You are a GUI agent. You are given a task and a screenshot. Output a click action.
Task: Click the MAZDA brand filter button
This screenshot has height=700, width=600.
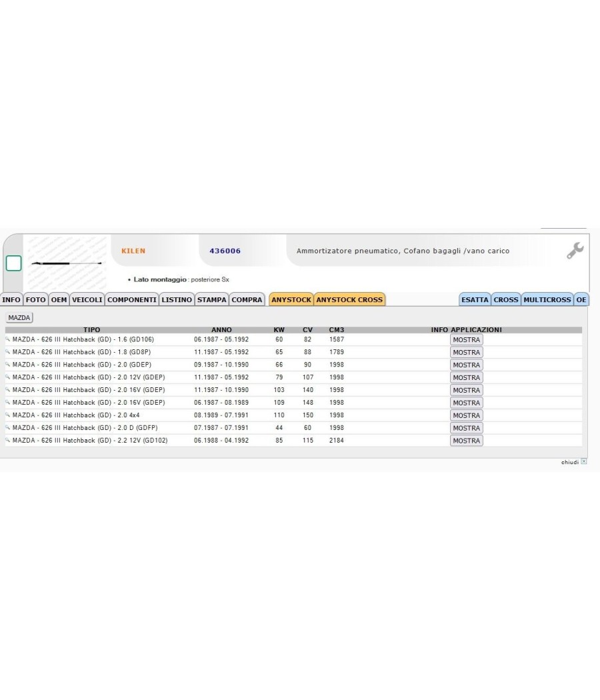pyautogui.click(x=19, y=317)
